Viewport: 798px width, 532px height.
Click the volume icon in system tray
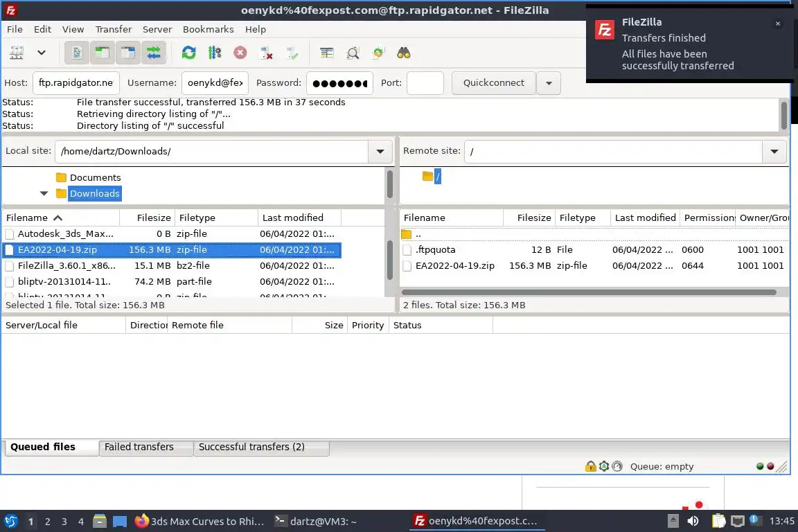693,521
